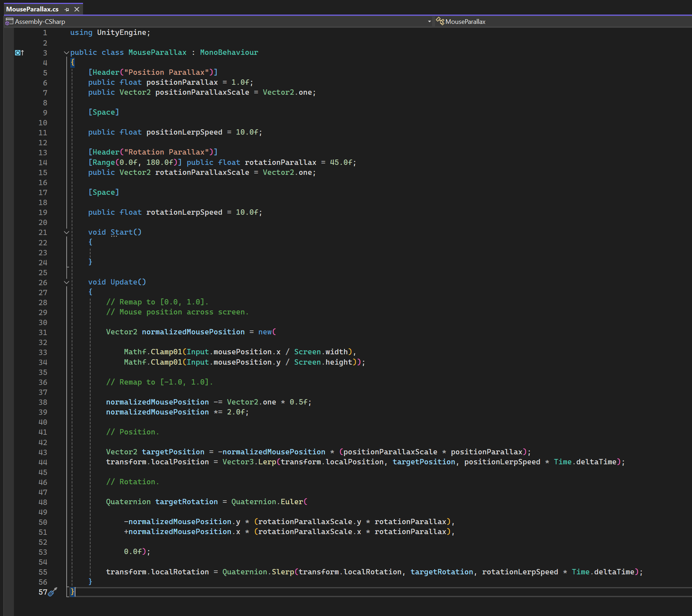
Task: Click the Assembly-CSharp label in navigation bar
Action: (40, 22)
